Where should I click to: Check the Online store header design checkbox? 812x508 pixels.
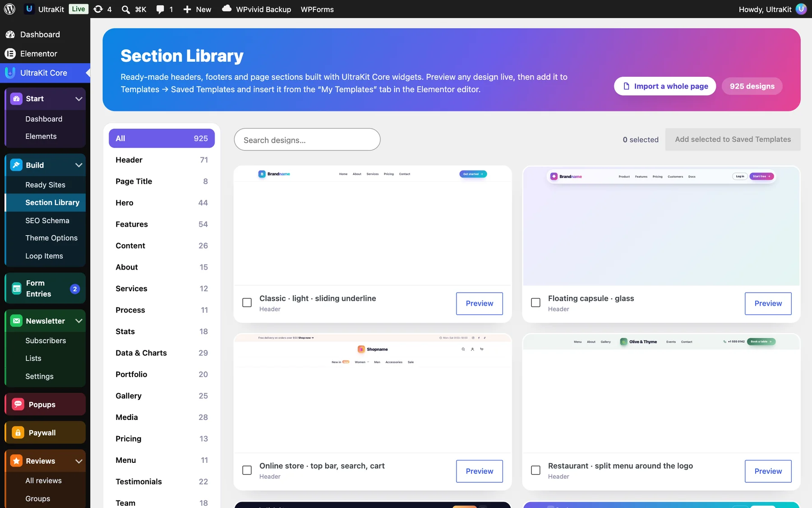click(x=247, y=470)
